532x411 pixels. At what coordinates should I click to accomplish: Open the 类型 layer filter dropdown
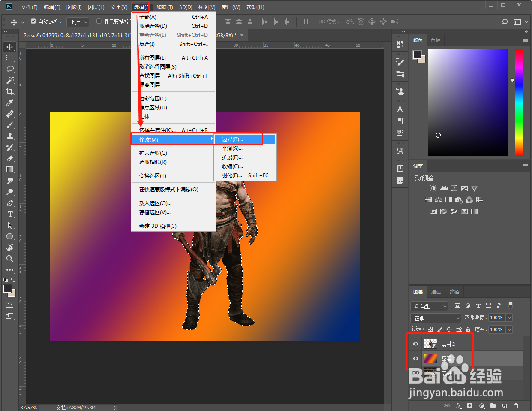point(430,306)
